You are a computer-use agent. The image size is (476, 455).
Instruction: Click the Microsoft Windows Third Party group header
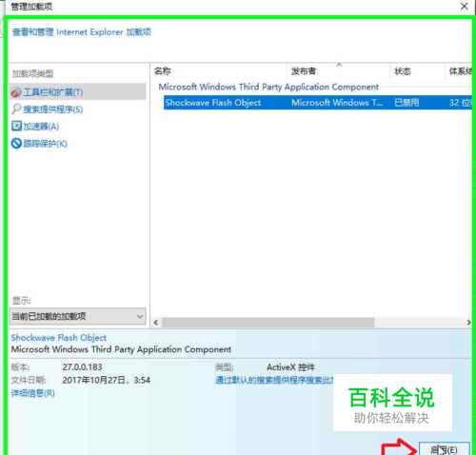pyautogui.click(x=268, y=87)
